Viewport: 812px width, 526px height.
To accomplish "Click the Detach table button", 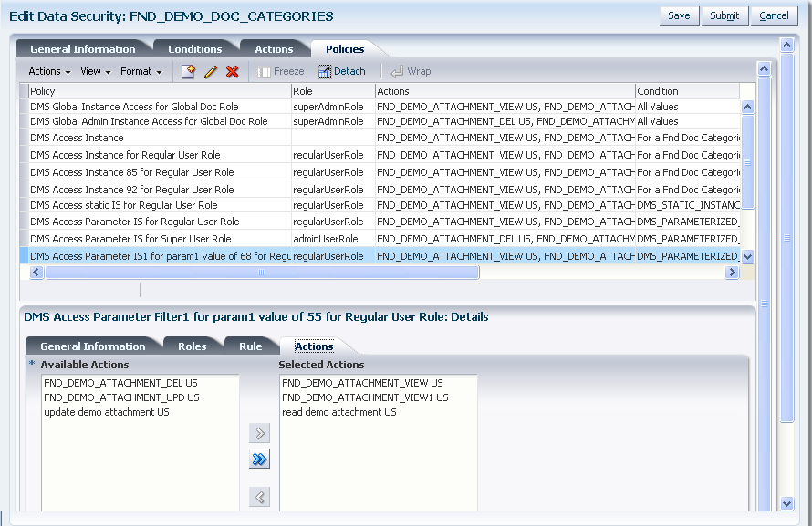I will click(x=341, y=71).
